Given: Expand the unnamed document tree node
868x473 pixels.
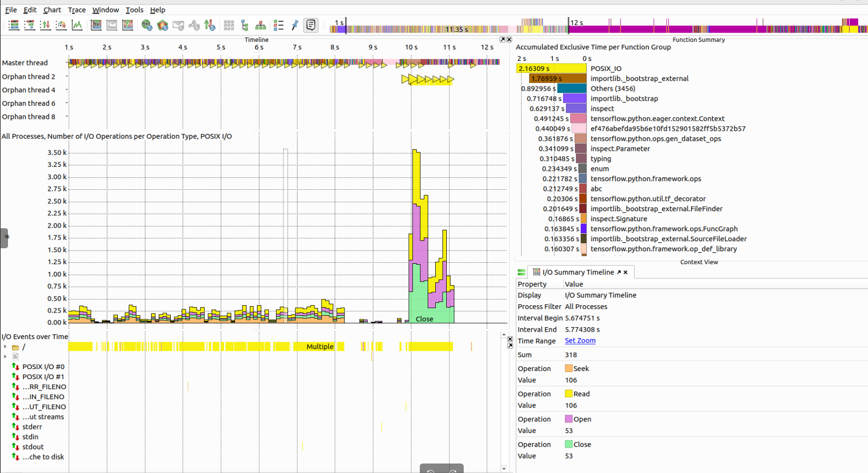Looking at the screenshot, I should pos(5,357).
